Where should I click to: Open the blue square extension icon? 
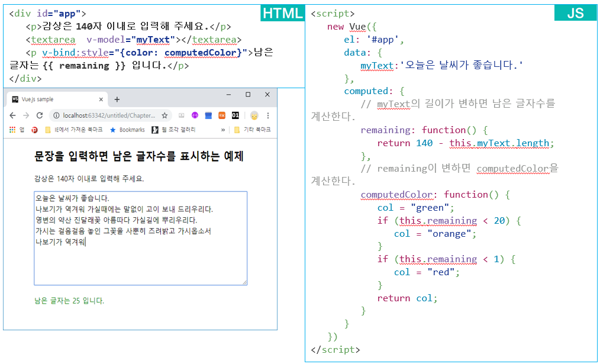pos(208,115)
